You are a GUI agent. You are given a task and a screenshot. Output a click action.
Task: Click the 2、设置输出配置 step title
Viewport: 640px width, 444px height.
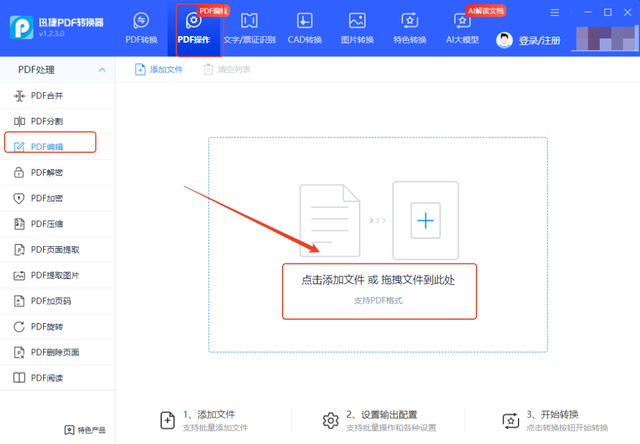tap(382, 415)
